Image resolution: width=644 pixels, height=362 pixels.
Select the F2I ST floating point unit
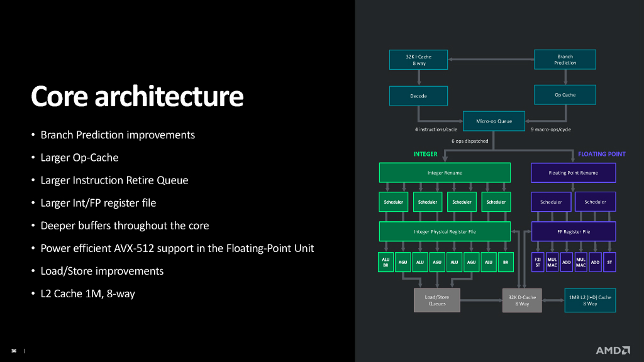[538, 262]
